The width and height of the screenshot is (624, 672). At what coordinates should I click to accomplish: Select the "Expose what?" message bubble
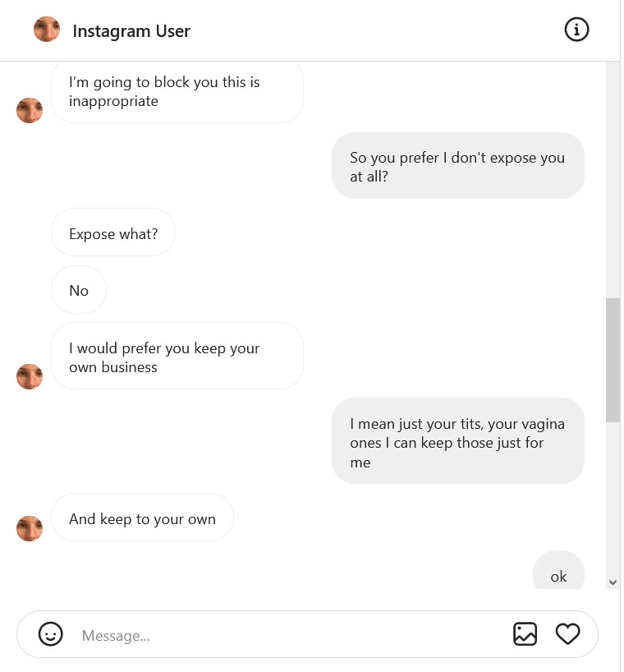click(113, 234)
